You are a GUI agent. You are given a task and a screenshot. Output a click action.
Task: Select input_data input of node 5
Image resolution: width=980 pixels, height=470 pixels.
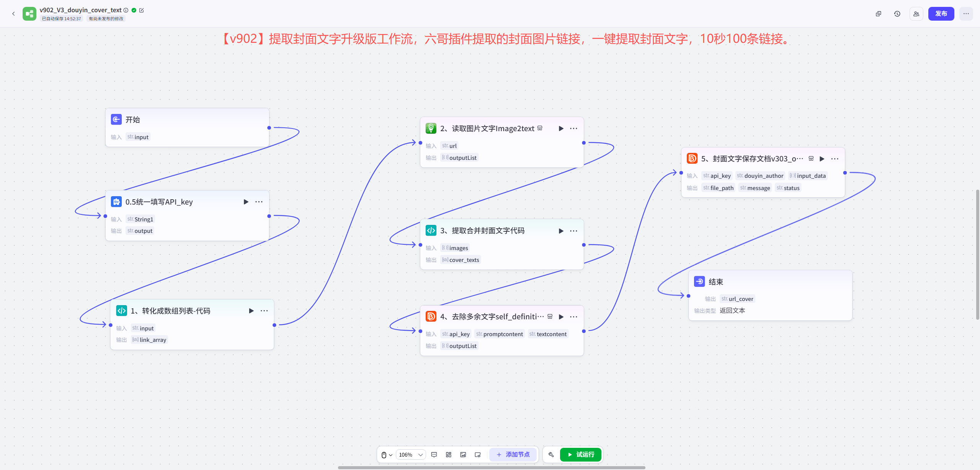coord(808,176)
